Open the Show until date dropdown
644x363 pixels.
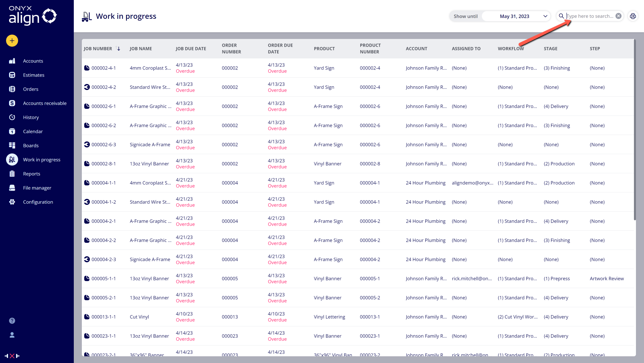(516, 16)
